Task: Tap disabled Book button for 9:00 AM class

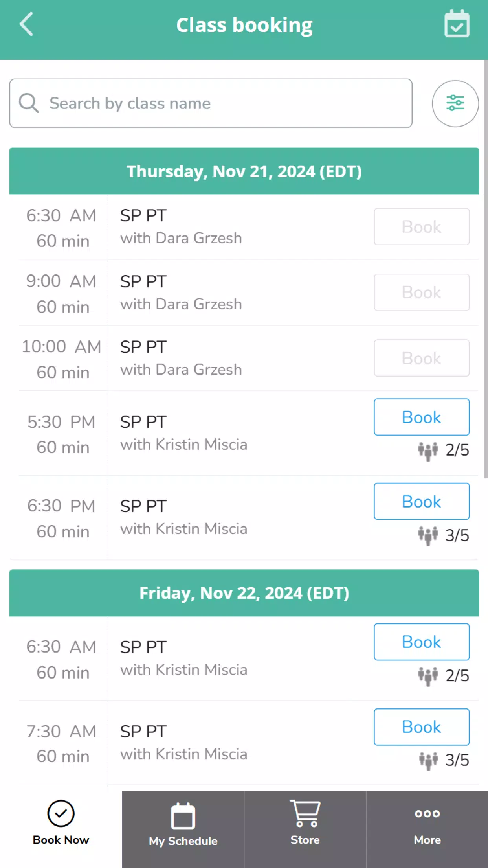Action: tap(422, 292)
